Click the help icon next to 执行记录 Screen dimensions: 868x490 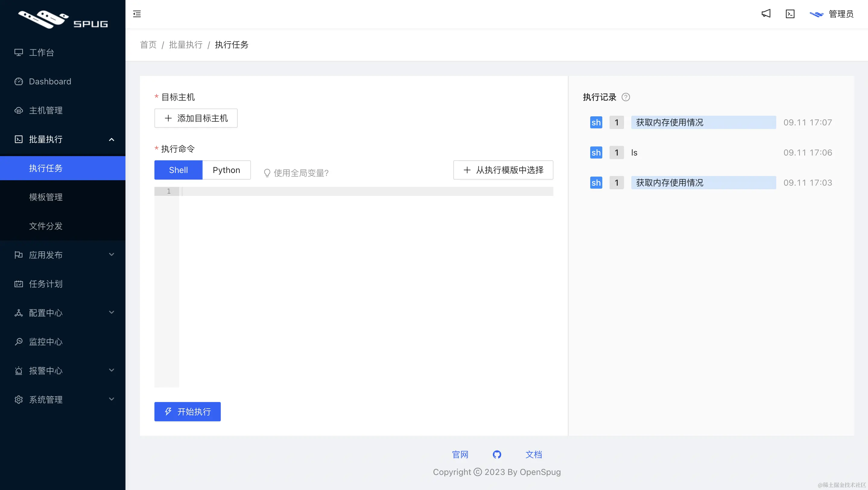626,97
